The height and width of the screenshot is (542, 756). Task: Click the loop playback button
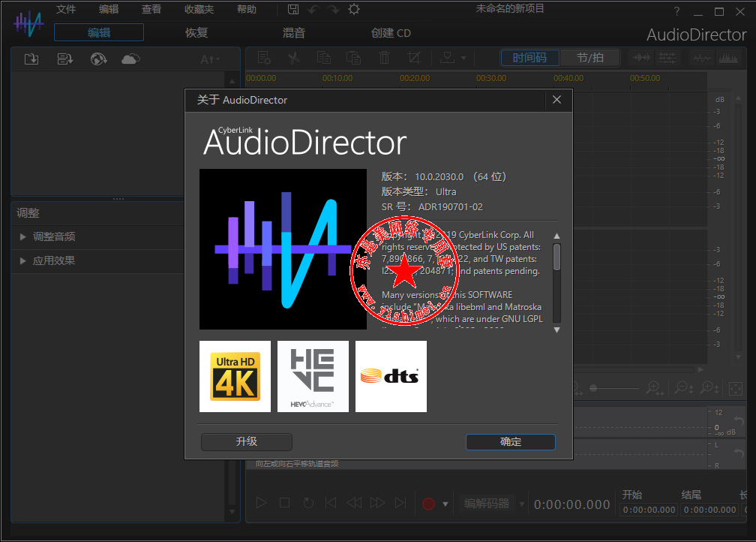[308, 503]
